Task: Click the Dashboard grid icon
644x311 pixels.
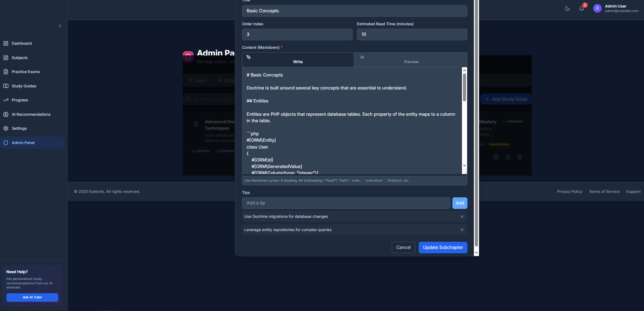Action: [6, 43]
